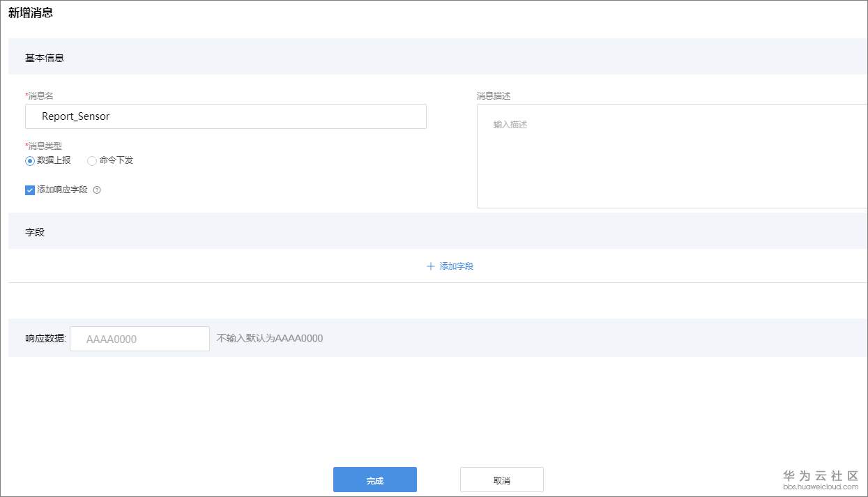Click the 消息类型 label
The image size is (868, 497).
(43, 146)
